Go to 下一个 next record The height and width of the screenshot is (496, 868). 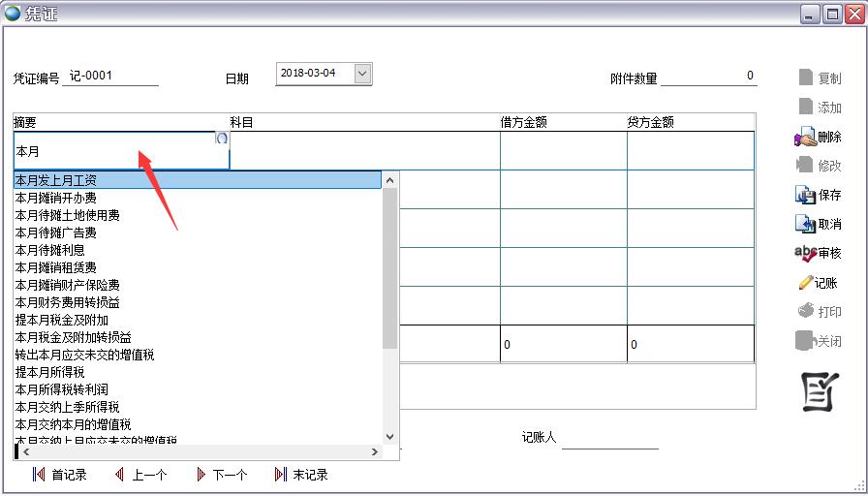pos(221,475)
